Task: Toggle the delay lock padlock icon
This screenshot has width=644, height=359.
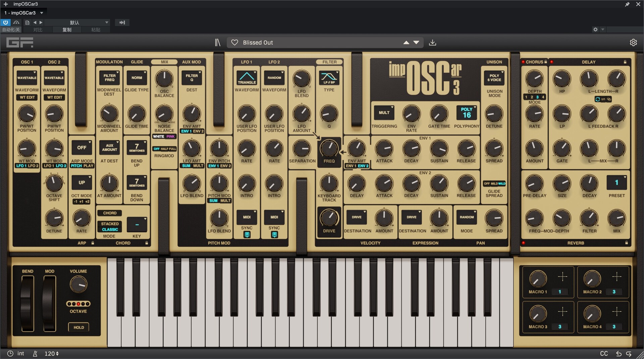Action: coord(625,62)
